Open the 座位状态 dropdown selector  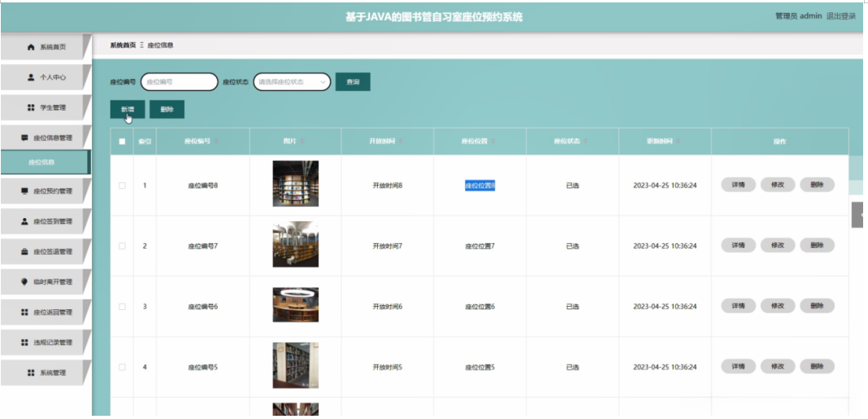(292, 82)
